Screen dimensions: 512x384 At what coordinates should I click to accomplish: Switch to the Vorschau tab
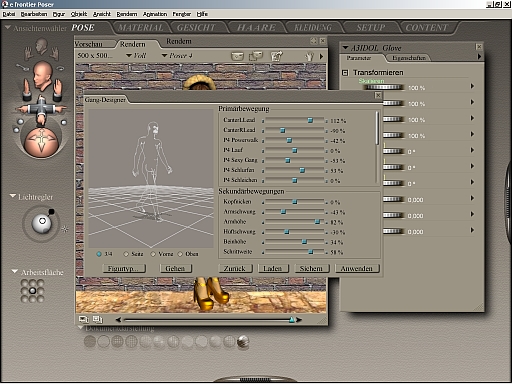(x=89, y=44)
